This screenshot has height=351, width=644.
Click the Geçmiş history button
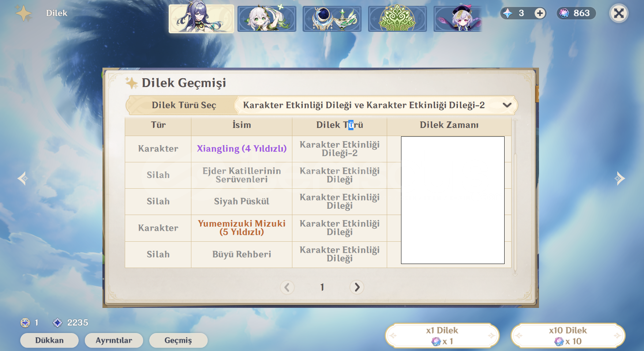(x=178, y=340)
